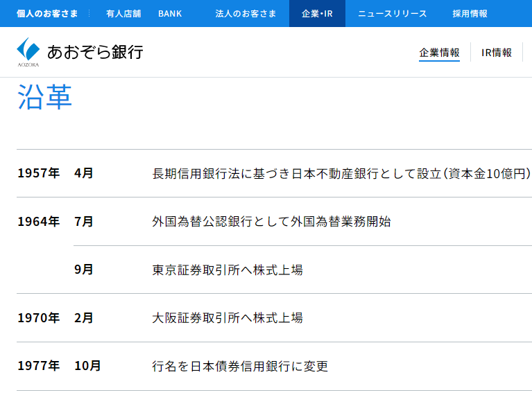
Task: Visit the 採用情報 page
Action: tap(470, 13)
